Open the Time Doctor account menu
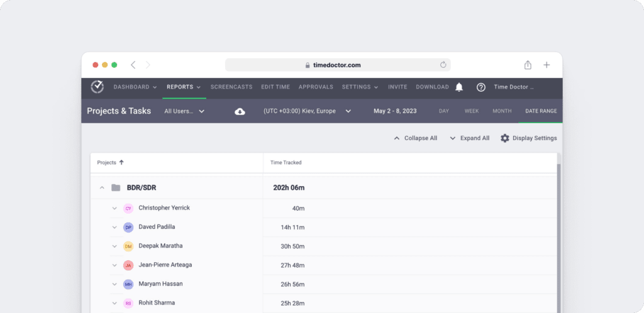Screen dimensions: 644x313 pos(514,87)
